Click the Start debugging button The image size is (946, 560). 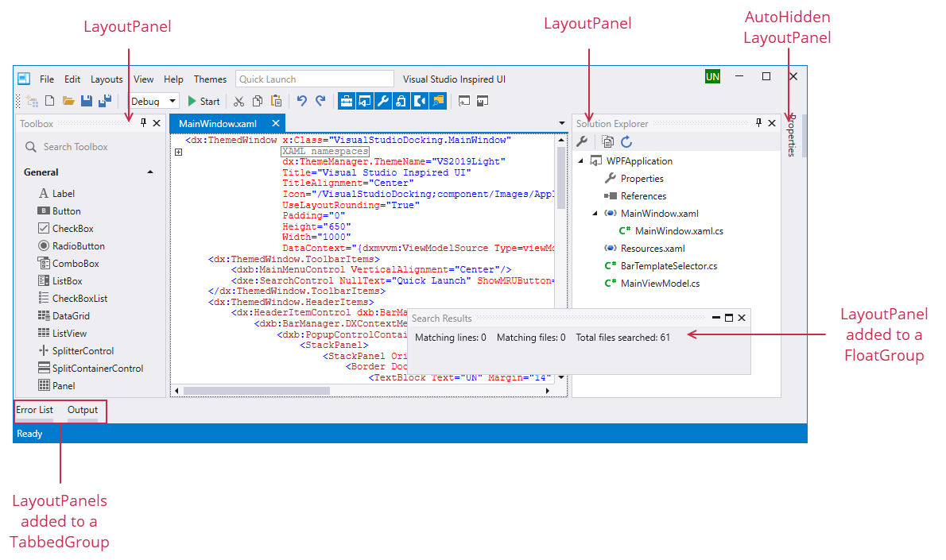point(204,101)
